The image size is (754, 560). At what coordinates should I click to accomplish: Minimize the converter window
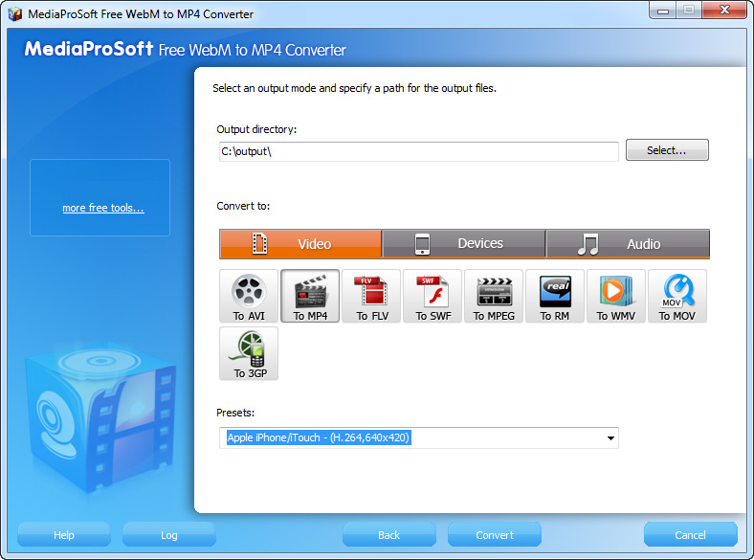(x=663, y=11)
